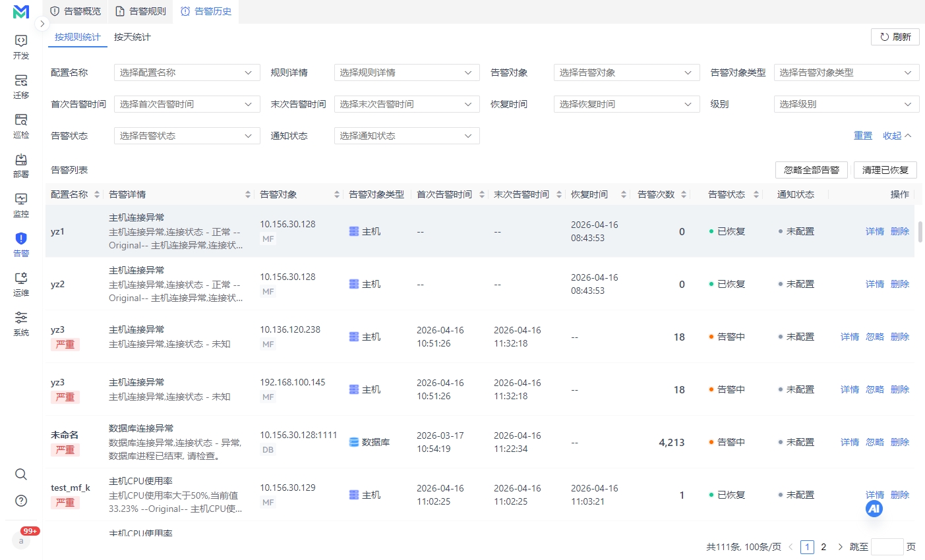The width and height of the screenshot is (925, 560).
Task: Open the 选择恢复时间 dropdown
Action: pyautogui.click(x=627, y=104)
